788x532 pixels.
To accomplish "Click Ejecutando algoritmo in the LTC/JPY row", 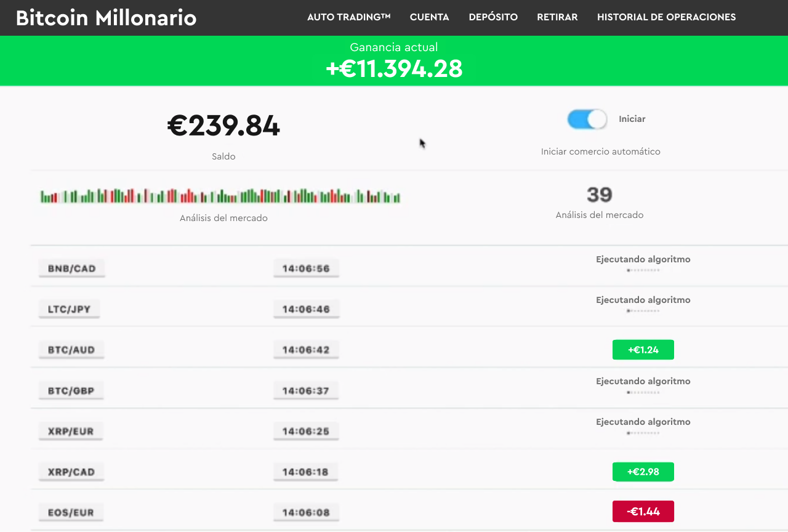I will [x=643, y=300].
